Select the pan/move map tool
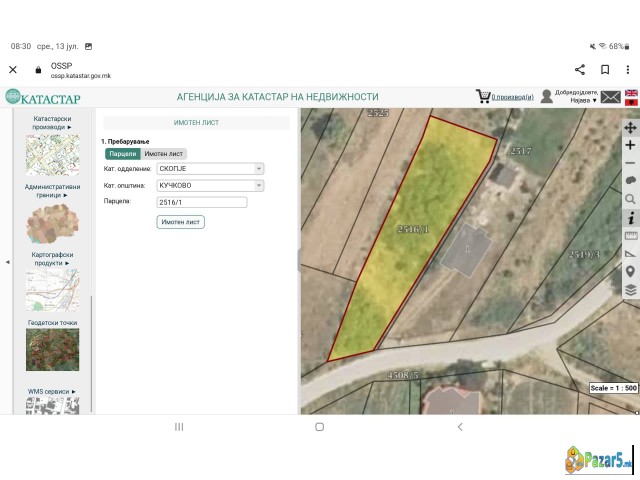Screen dimensions: 640x480 (x=630, y=127)
